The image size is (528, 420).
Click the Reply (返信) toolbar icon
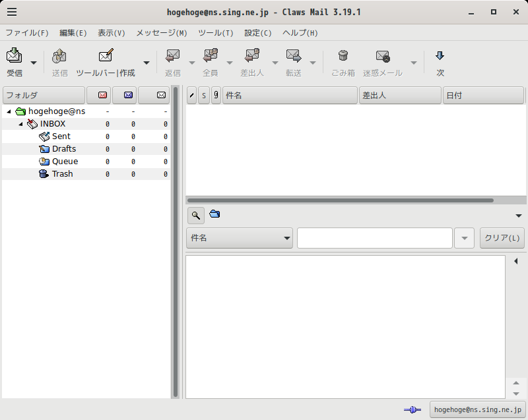(x=173, y=56)
